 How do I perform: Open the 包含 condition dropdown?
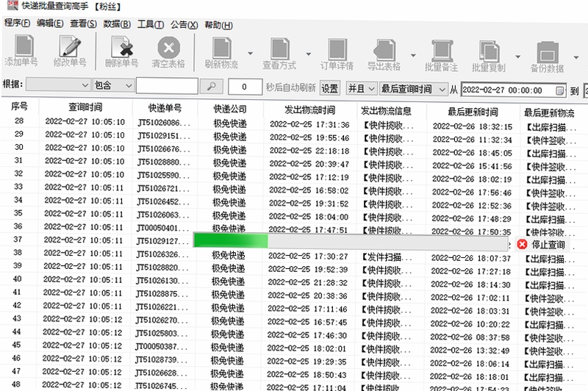coord(114,85)
